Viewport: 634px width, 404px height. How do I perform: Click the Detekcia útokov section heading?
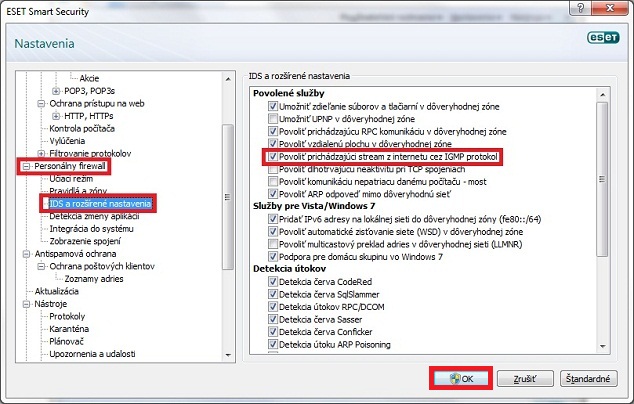(x=290, y=269)
